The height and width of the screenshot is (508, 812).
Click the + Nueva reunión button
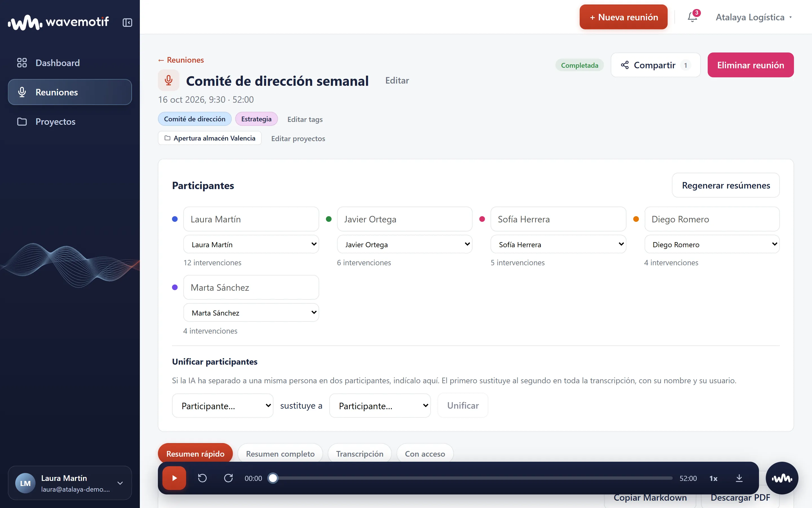point(623,17)
